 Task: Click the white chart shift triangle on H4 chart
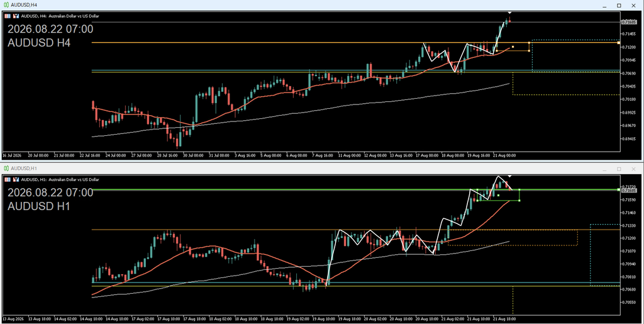509,13
